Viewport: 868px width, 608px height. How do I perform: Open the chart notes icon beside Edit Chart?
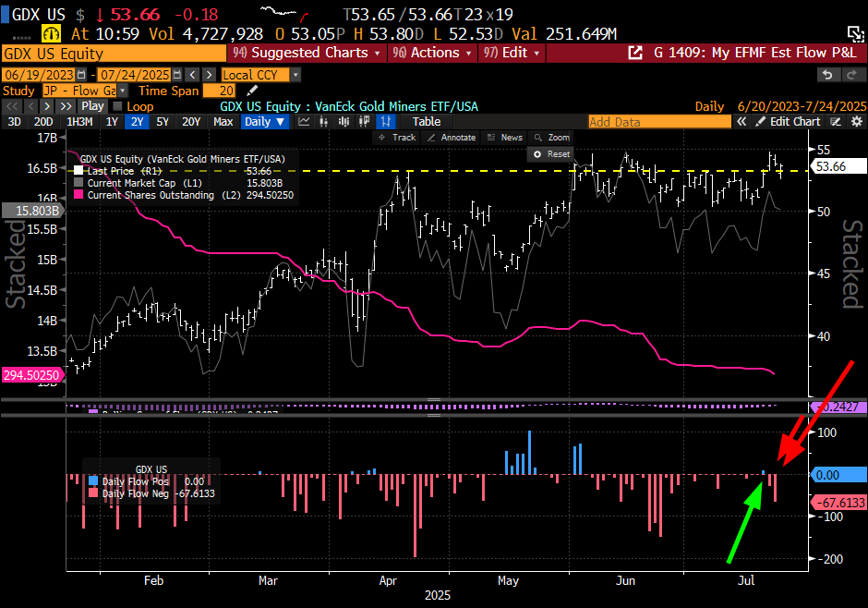[x=837, y=122]
